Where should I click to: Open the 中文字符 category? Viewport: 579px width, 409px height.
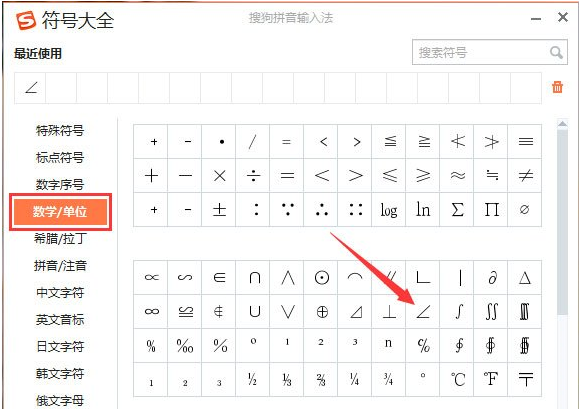(x=60, y=293)
